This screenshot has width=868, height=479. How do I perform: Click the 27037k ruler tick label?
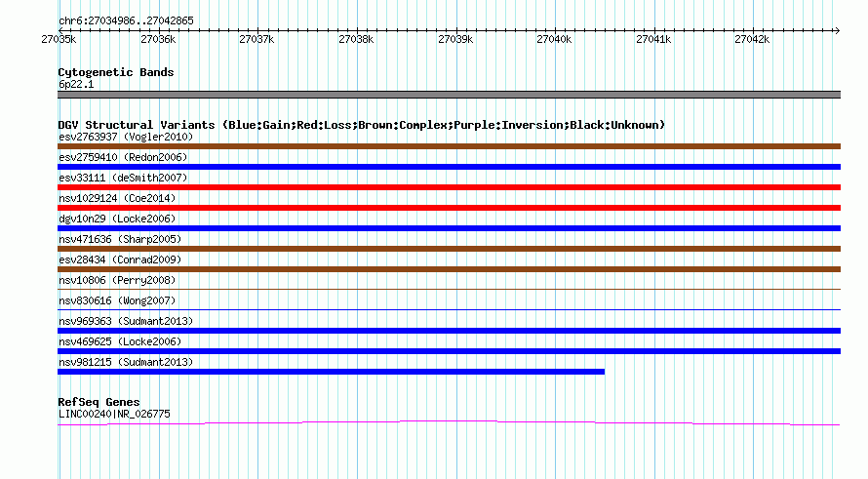click(256, 39)
